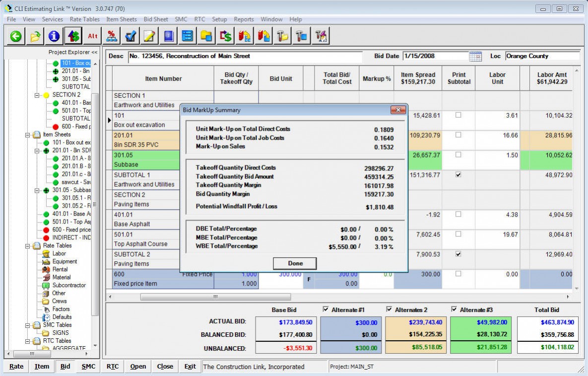Click the blue checkmark toolbar icon
Viewport: 588px width, 376px height.
[x=131, y=36]
